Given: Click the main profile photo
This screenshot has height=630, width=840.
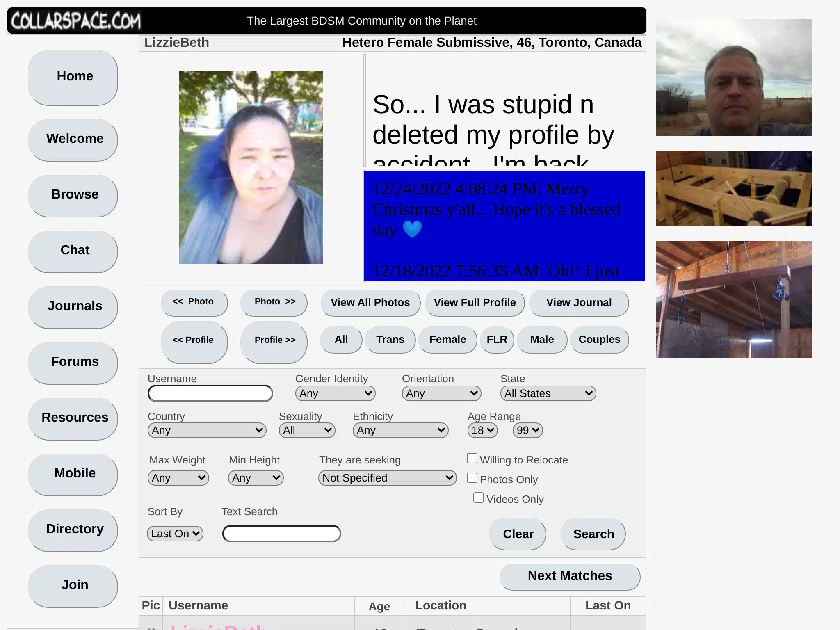Looking at the screenshot, I should pyautogui.click(x=251, y=167).
